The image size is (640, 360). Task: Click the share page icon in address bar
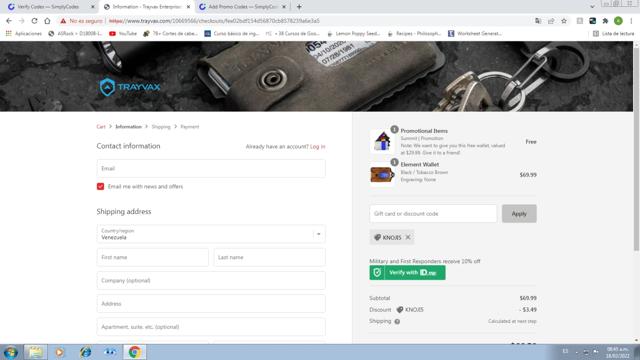pyautogui.click(x=551, y=21)
